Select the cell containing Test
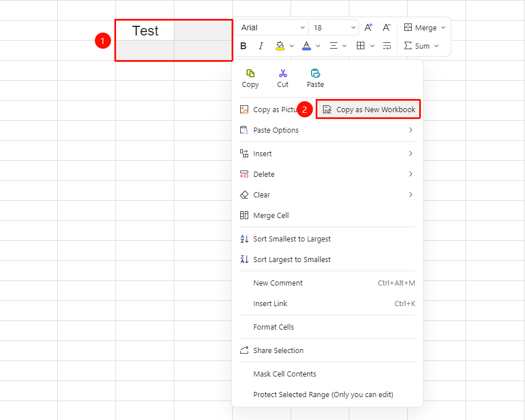 click(x=145, y=30)
